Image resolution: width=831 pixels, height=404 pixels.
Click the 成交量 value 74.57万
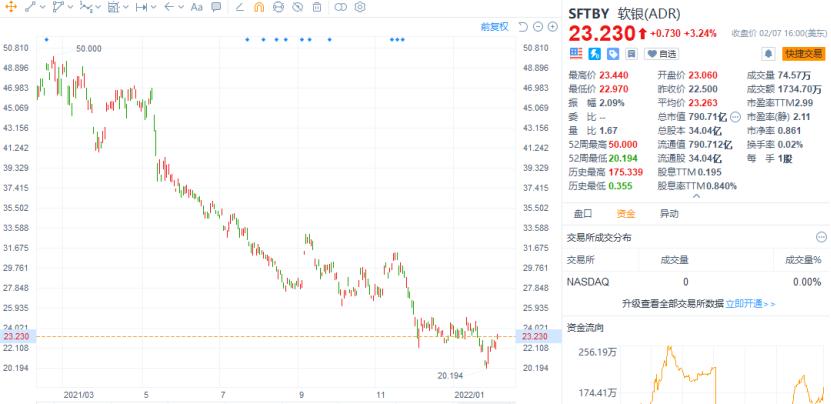[796, 75]
